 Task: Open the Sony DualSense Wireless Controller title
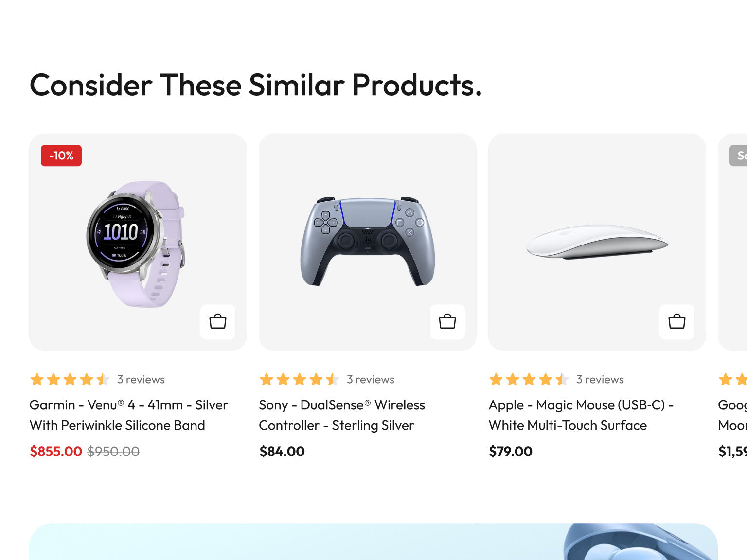coord(341,415)
